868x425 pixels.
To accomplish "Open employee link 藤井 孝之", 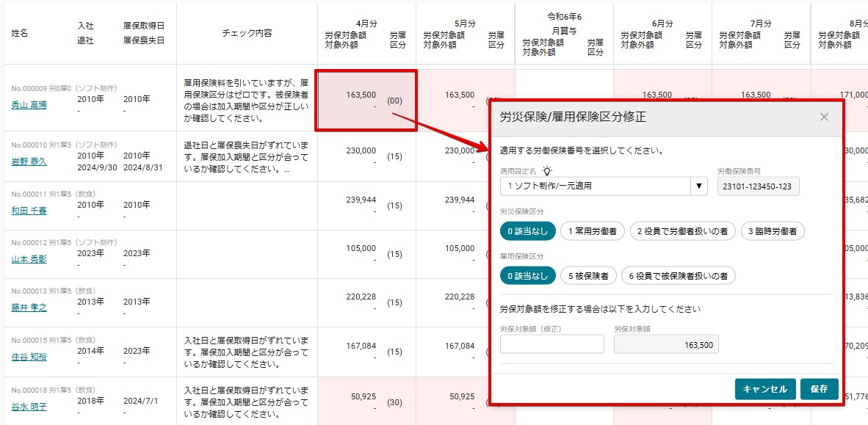I will pos(29,308).
